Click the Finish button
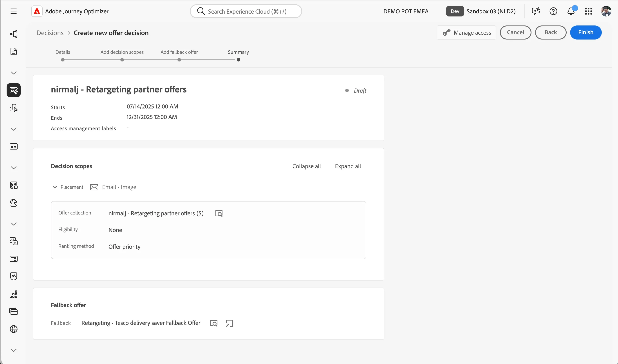The width and height of the screenshot is (618, 364). click(x=586, y=32)
